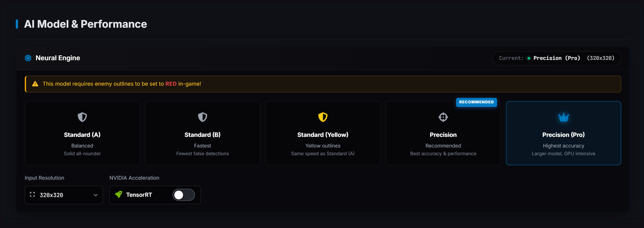The height and width of the screenshot is (228, 644).
Task: Click the yellow shield icon
Action: tap(323, 117)
